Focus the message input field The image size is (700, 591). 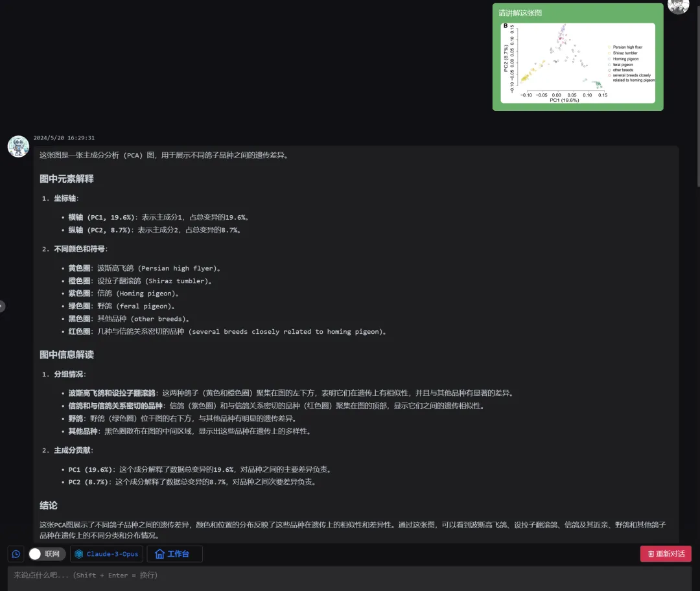point(349,577)
